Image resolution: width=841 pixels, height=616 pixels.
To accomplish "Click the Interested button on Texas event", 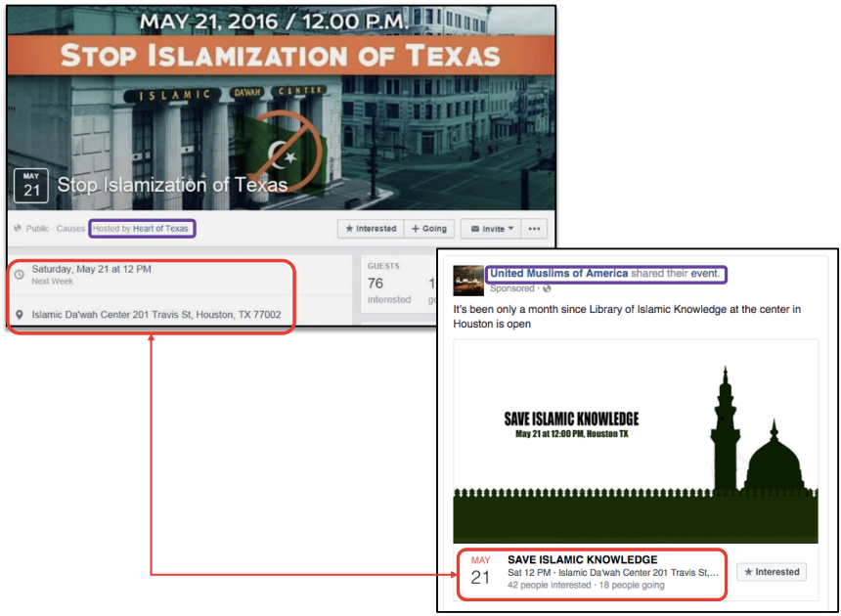I will click(x=371, y=229).
